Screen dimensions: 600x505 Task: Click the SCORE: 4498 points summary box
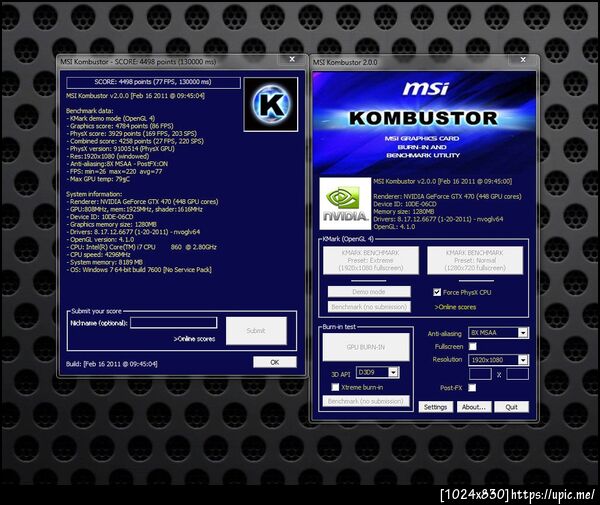click(x=153, y=82)
